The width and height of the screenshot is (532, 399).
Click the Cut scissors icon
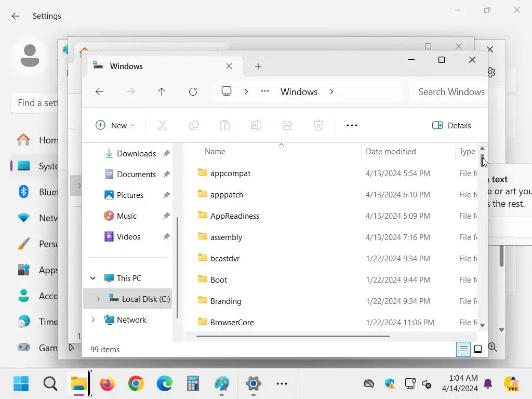(163, 126)
